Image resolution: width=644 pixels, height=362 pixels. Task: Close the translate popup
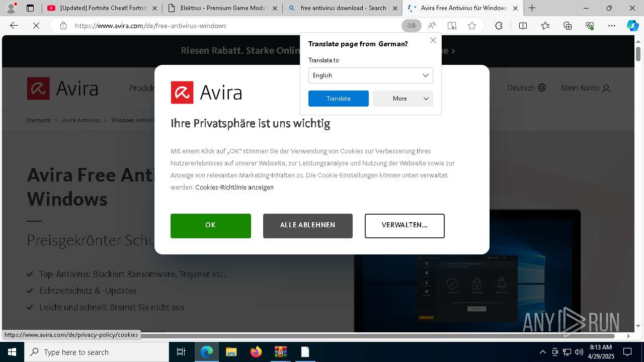[x=433, y=40]
